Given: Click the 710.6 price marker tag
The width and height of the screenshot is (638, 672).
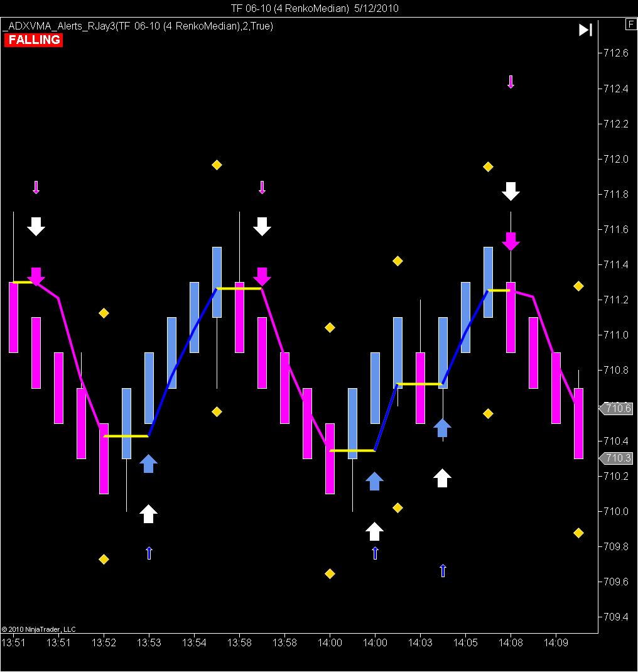Looking at the screenshot, I should click(617, 408).
